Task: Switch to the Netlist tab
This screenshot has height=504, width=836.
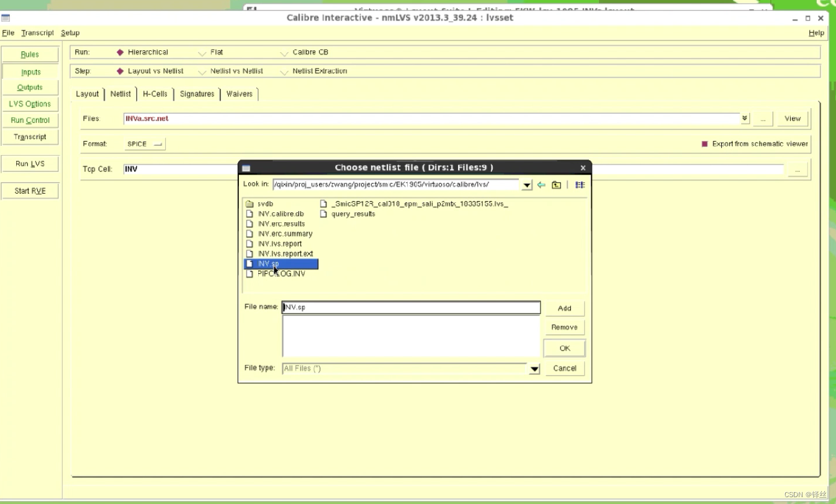Action: point(120,94)
